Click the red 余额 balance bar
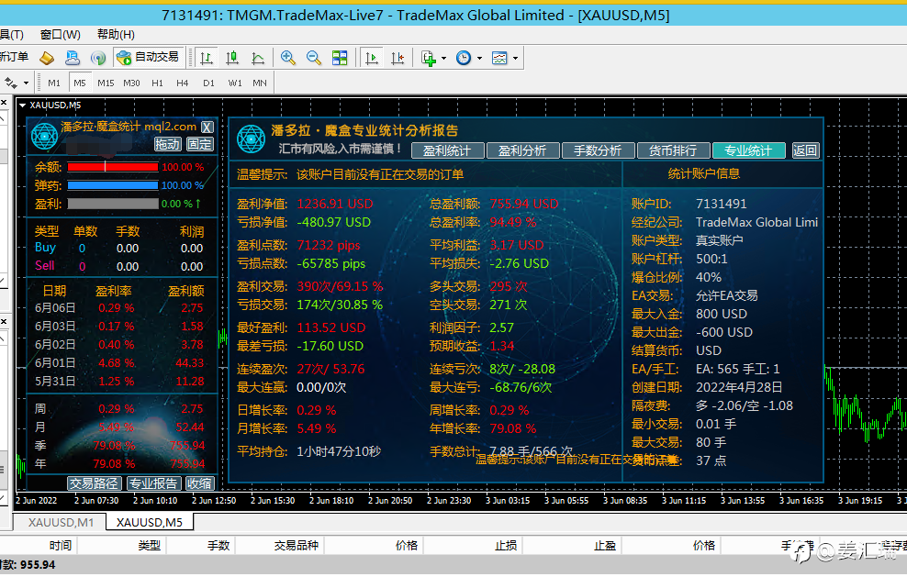Screen dimensions: 907x588 click(x=113, y=167)
